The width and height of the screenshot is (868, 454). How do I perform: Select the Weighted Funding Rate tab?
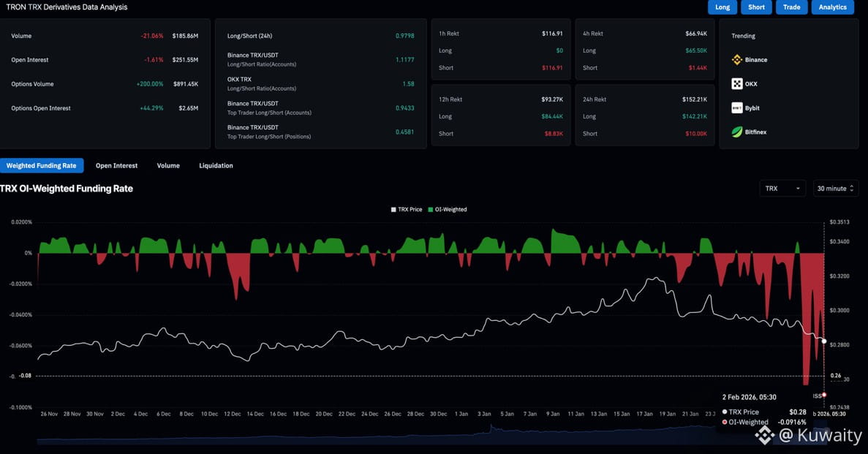(x=42, y=166)
